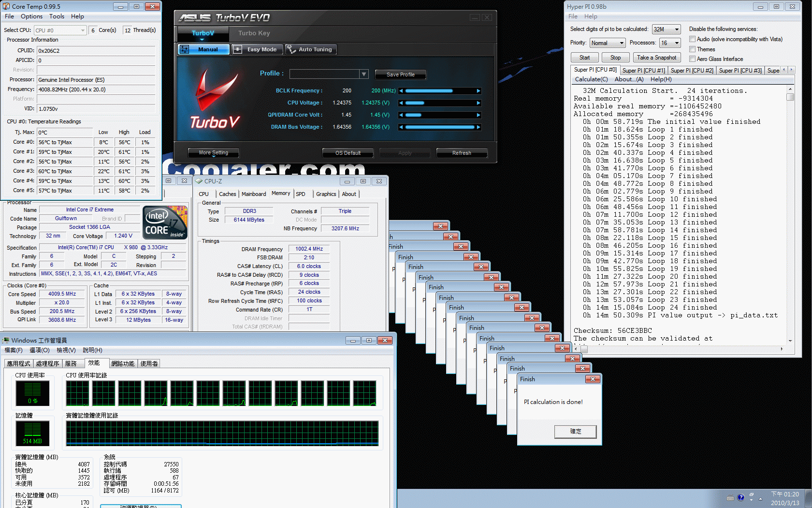Click the BCLK Frequency slider bar
Image resolution: width=812 pixels, height=508 pixels.
click(440, 91)
